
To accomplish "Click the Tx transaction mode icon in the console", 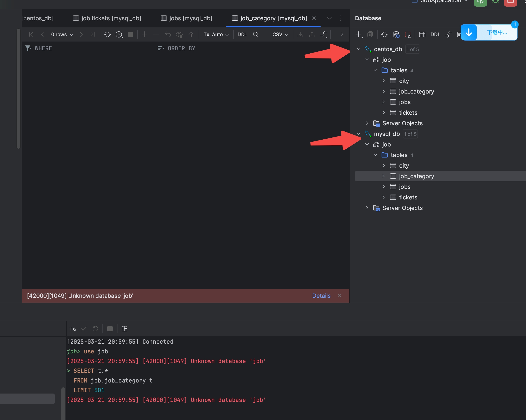I will tap(72, 329).
